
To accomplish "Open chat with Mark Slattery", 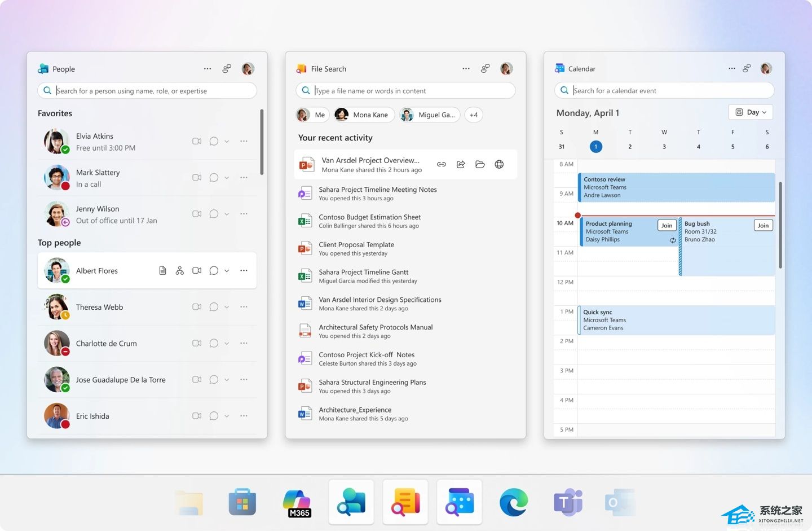I will pyautogui.click(x=214, y=178).
